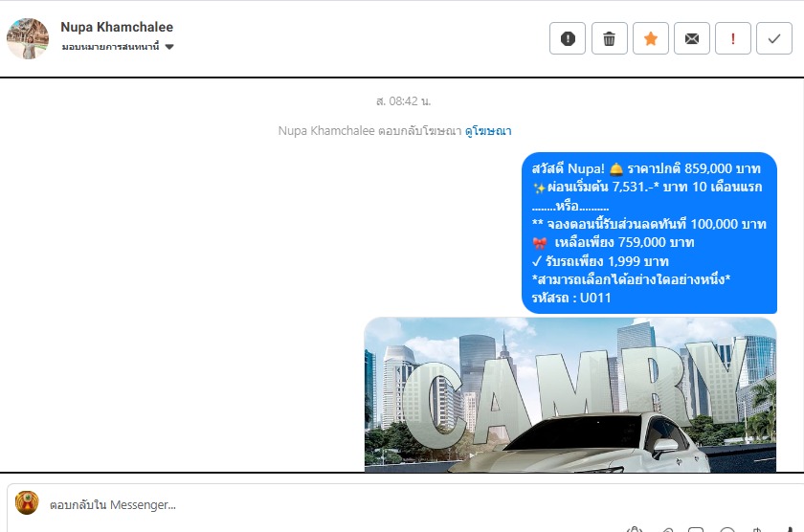804x532 pixels.
Task: Open Nupa Khamchalee's profile picture
Action: click(x=28, y=39)
